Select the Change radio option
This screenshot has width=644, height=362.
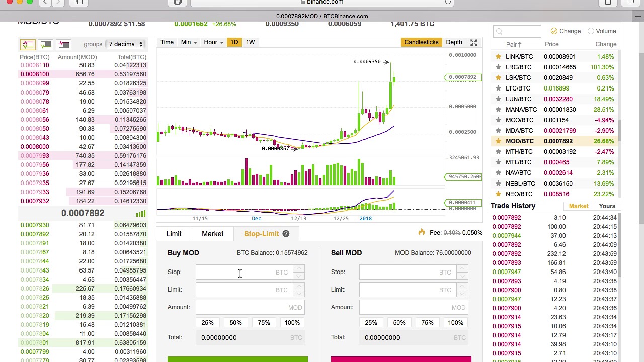(x=554, y=31)
